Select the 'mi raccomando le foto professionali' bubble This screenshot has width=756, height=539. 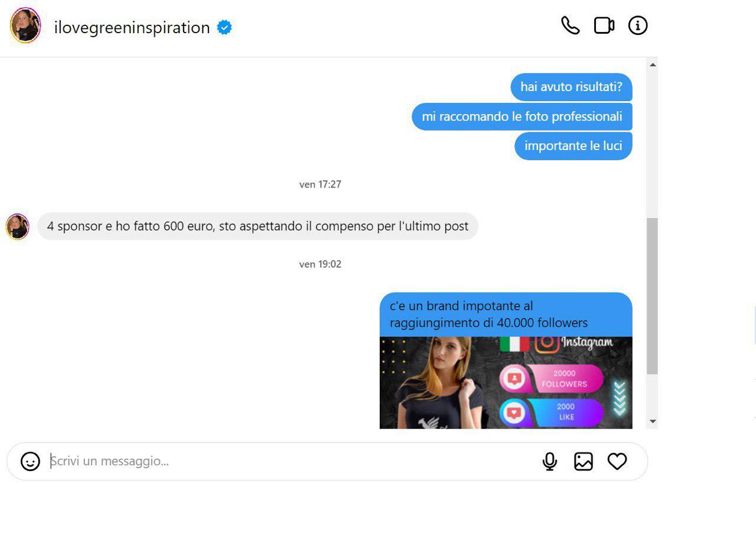[522, 116]
